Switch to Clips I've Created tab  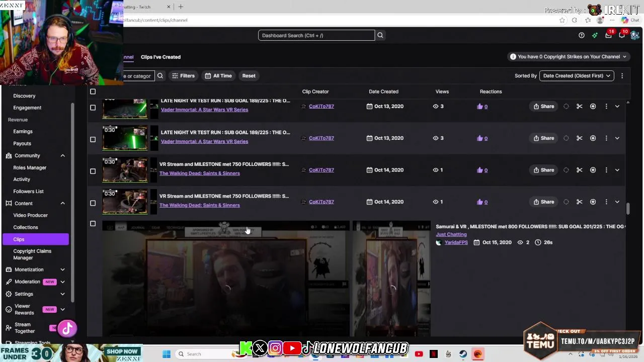click(x=160, y=57)
